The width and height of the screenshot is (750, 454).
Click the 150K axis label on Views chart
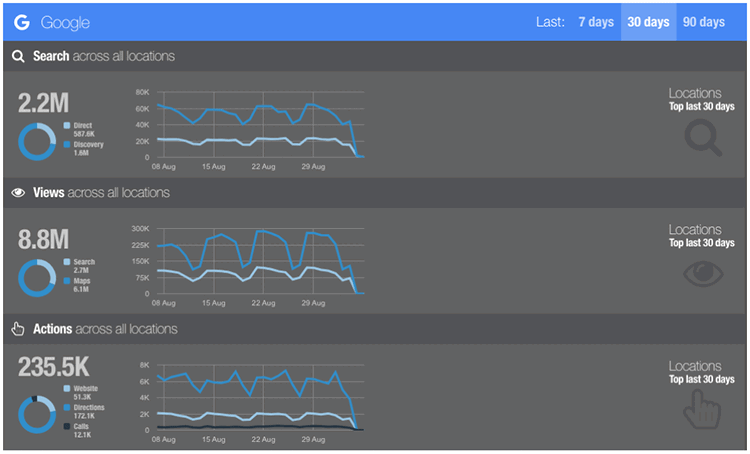tap(141, 261)
